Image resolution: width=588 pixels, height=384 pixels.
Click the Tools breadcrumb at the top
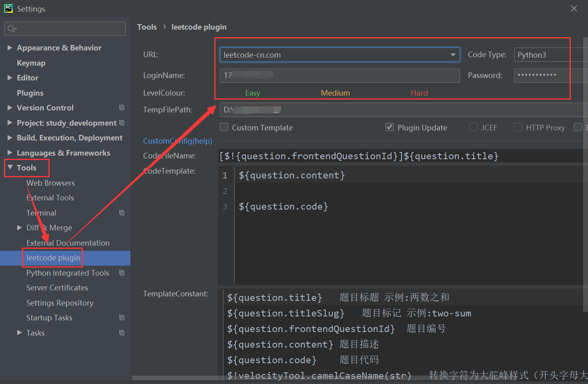click(147, 27)
